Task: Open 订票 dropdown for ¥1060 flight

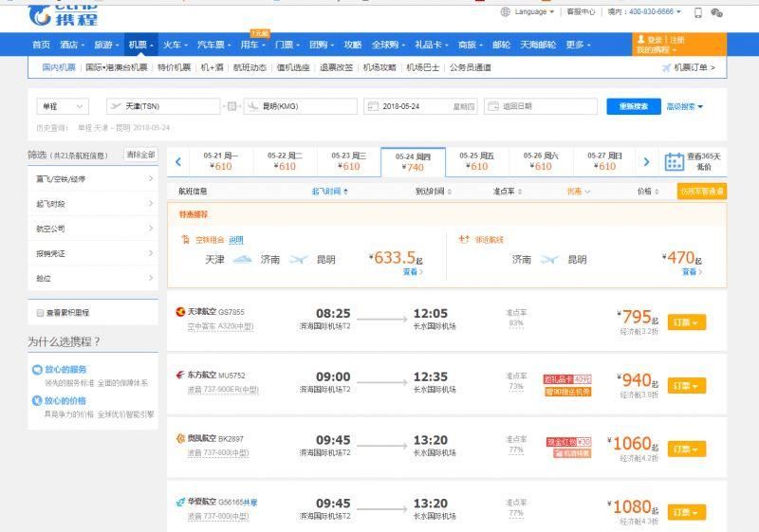Action: (686, 449)
